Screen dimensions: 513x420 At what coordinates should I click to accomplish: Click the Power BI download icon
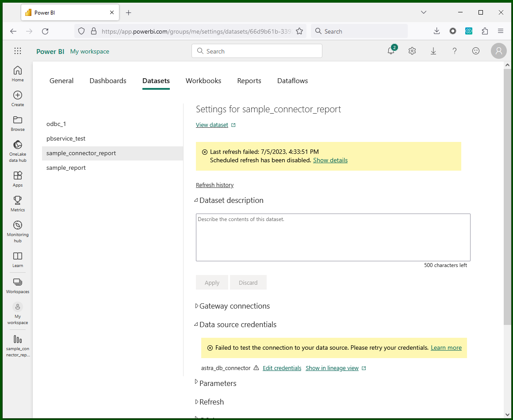coord(433,51)
